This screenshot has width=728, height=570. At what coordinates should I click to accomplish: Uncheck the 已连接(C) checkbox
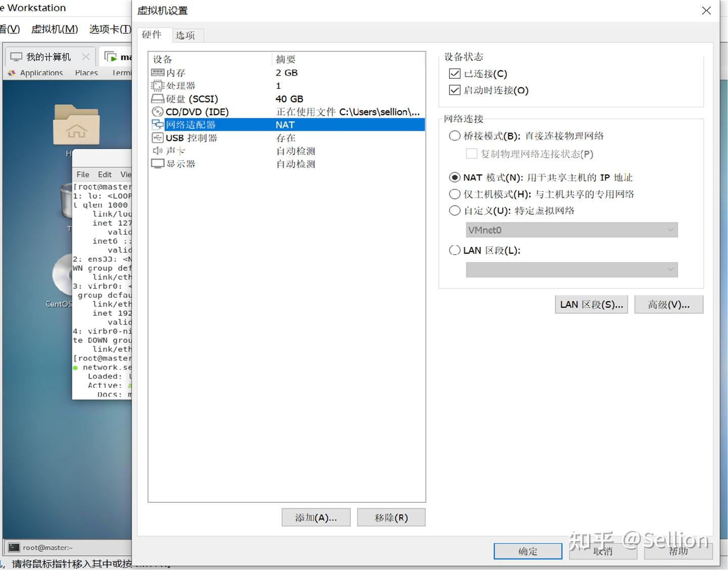pyautogui.click(x=454, y=73)
